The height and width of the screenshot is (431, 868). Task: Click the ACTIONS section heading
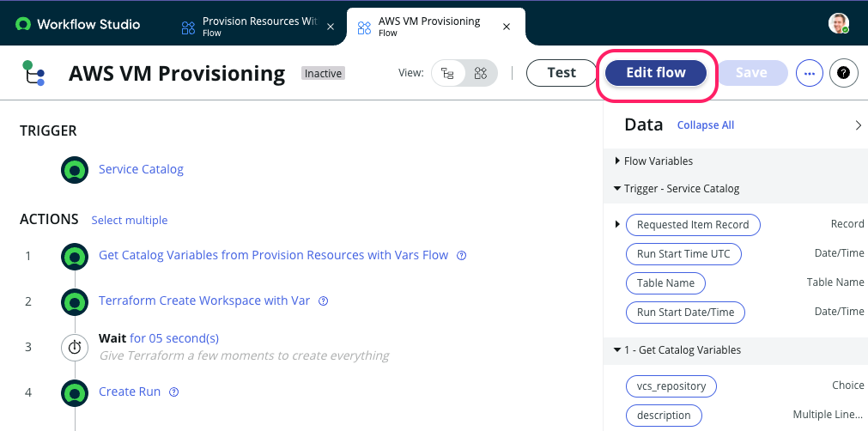49,219
